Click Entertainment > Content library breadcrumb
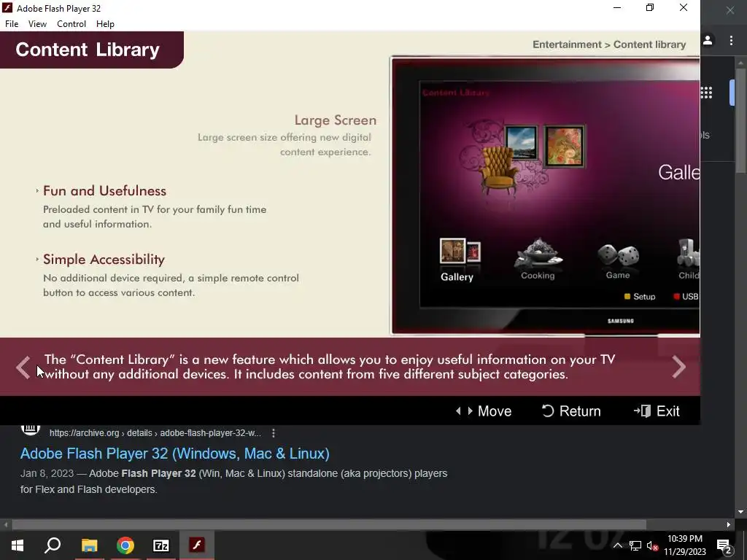The width and height of the screenshot is (747, 560). pos(609,44)
